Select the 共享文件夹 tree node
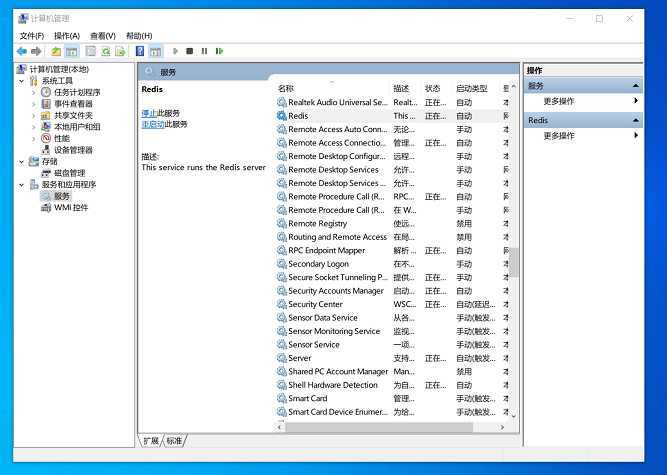667x475 pixels. point(73,115)
